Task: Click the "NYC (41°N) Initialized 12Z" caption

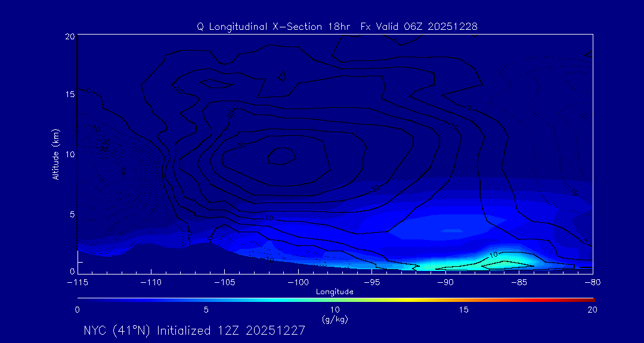Action: click(x=194, y=330)
